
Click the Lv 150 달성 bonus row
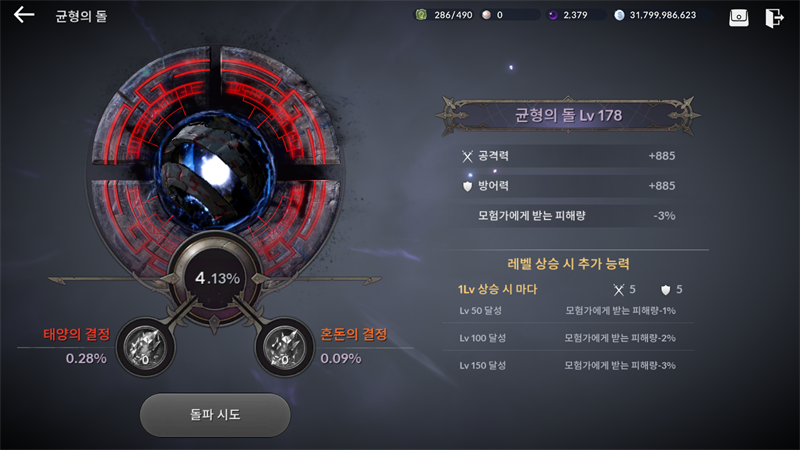click(568, 365)
